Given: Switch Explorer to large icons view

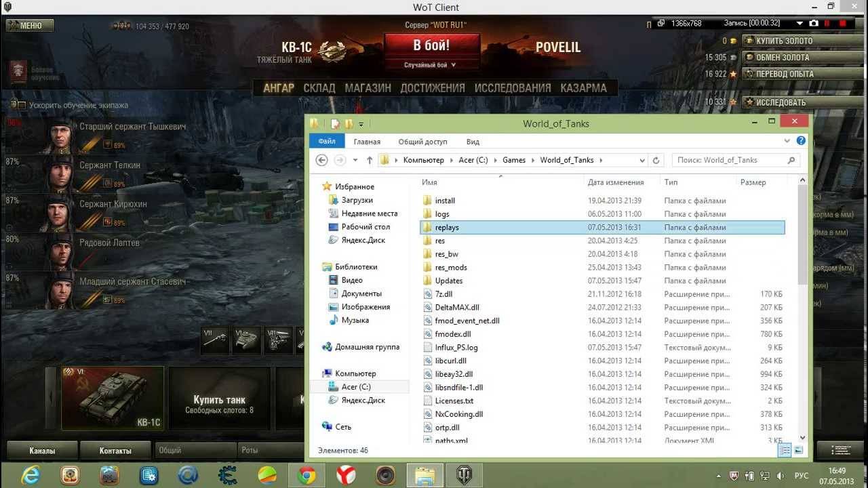Looking at the screenshot, I should 798,450.
